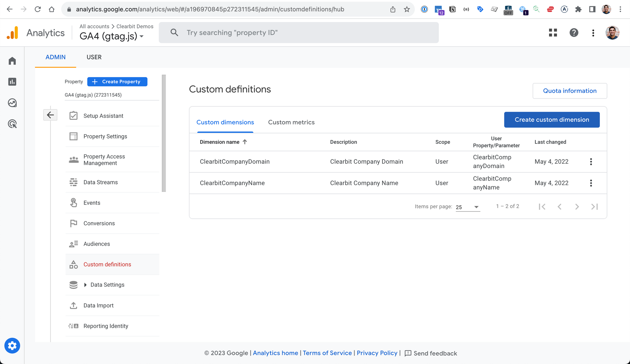Click Quota information button
The image size is (630, 364).
pos(570,91)
